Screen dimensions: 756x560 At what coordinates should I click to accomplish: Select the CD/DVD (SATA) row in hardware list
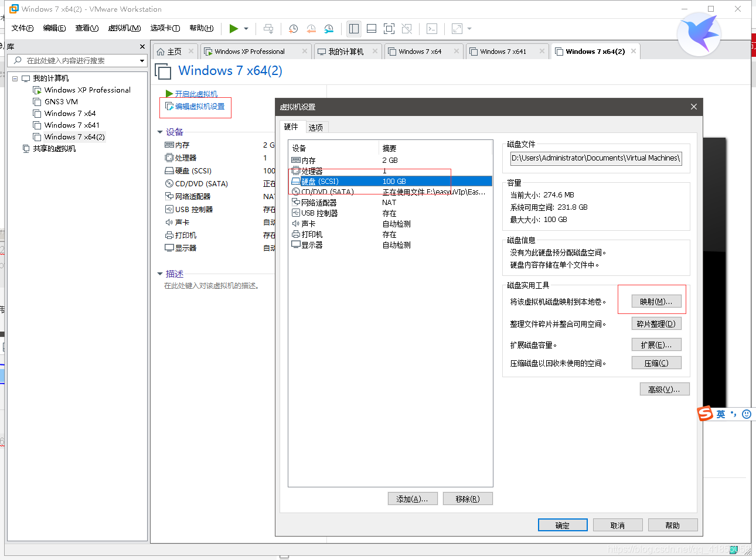coord(391,192)
